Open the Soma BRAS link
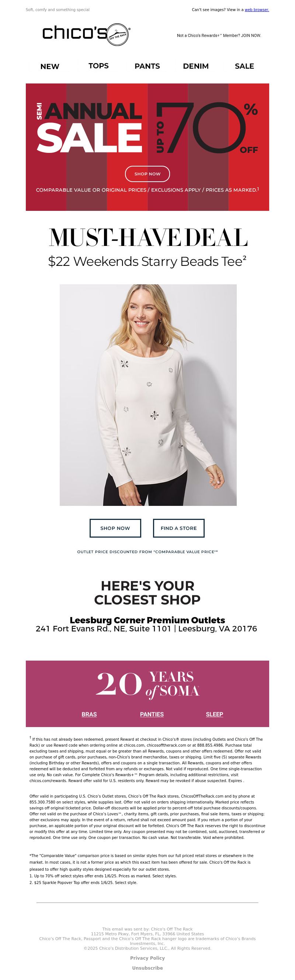This screenshot has width=295, height=980. point(89,715)
